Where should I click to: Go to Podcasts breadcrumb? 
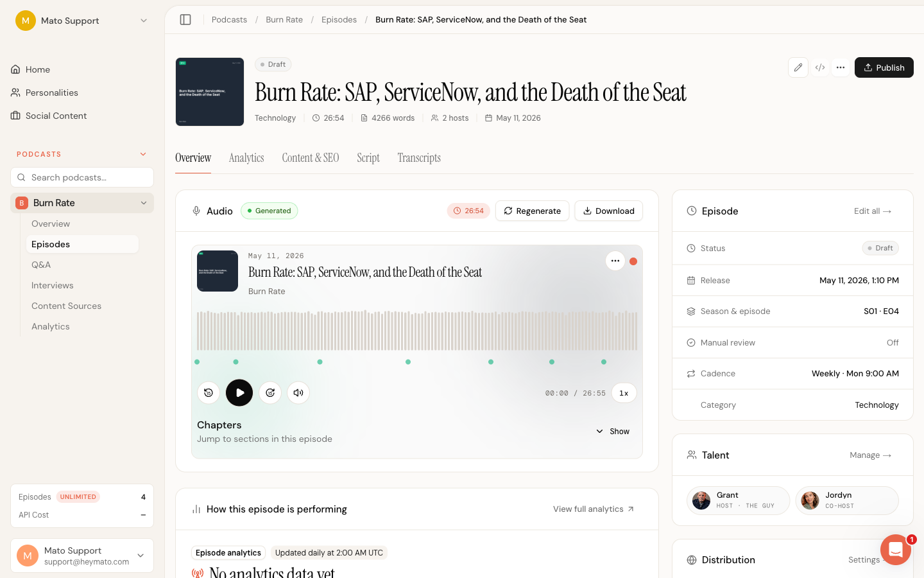coord(229,20)
